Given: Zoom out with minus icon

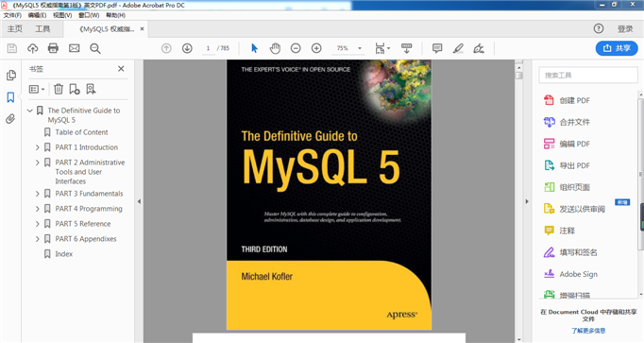Looking at the screenshot, I should pos(296,48).
